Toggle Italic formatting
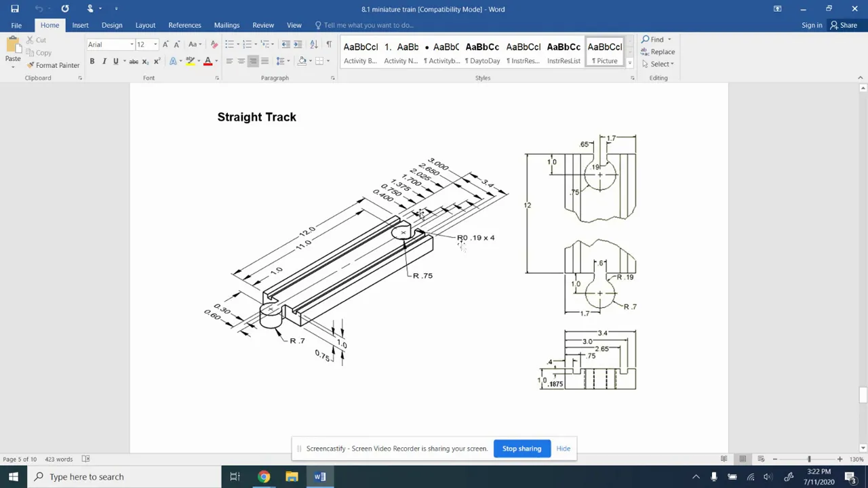Screen dimensions: 868x488 pos(104,62)
